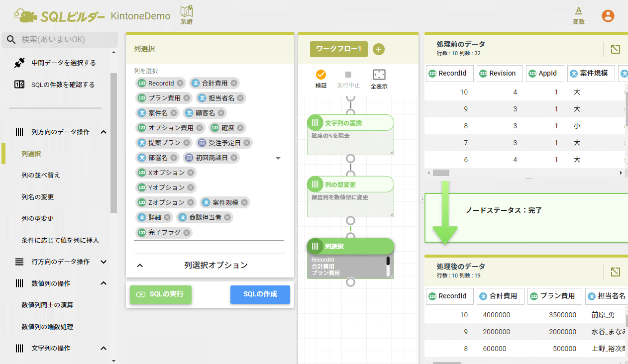Click the 中間データを選択する plug icon
628x364 pixels.
click(x=19, y=63)
